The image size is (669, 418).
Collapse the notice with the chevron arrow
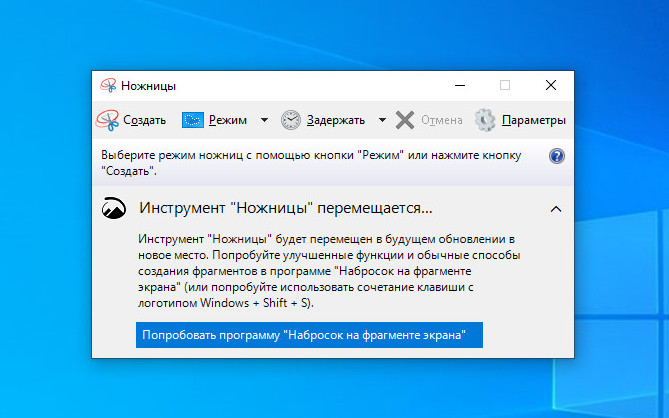[x=556, y=209]
